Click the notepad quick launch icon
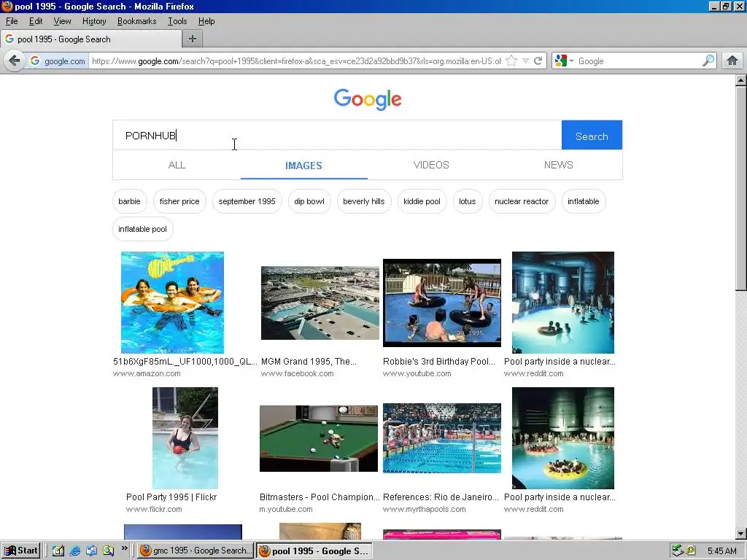747x560 pixels. [x=58, y=551]
